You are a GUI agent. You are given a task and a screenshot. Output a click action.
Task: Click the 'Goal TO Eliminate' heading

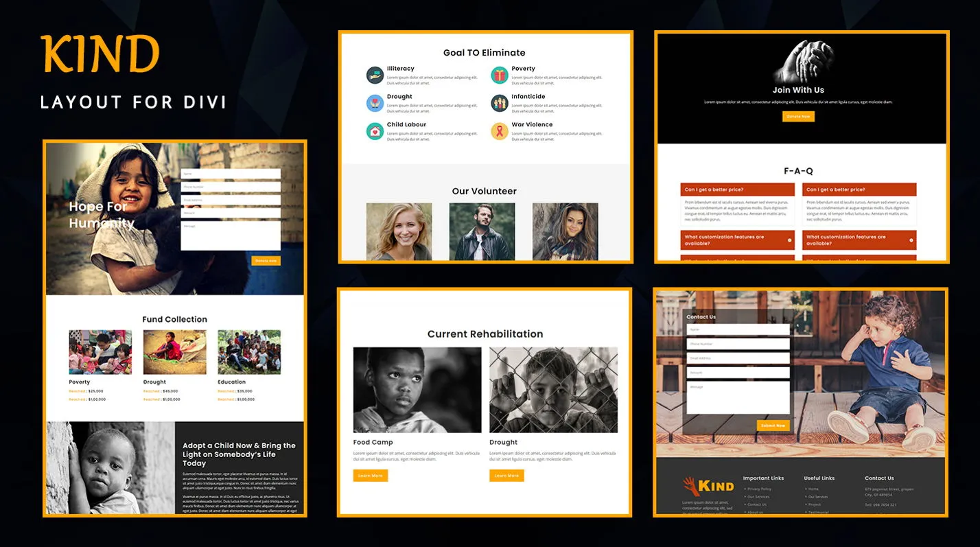point(485,53)
